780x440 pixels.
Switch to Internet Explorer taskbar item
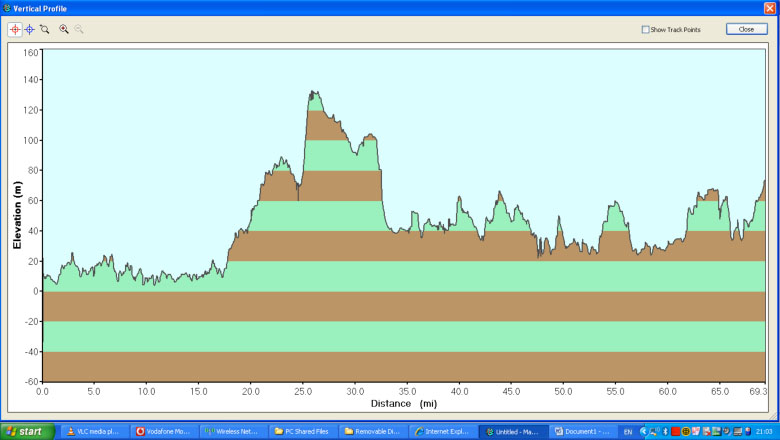pyautogui.click(x=442, y=432)
